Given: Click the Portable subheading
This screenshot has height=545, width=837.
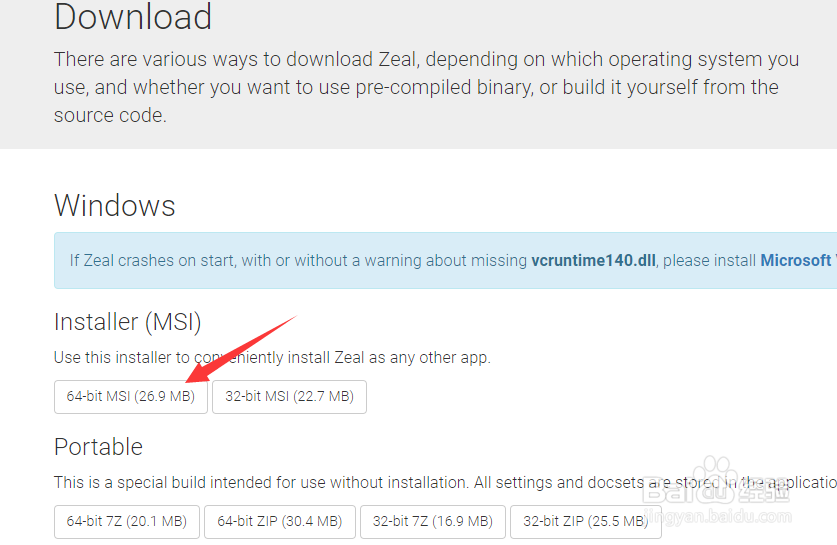Looking at the screenshot, I should point(98,447).
